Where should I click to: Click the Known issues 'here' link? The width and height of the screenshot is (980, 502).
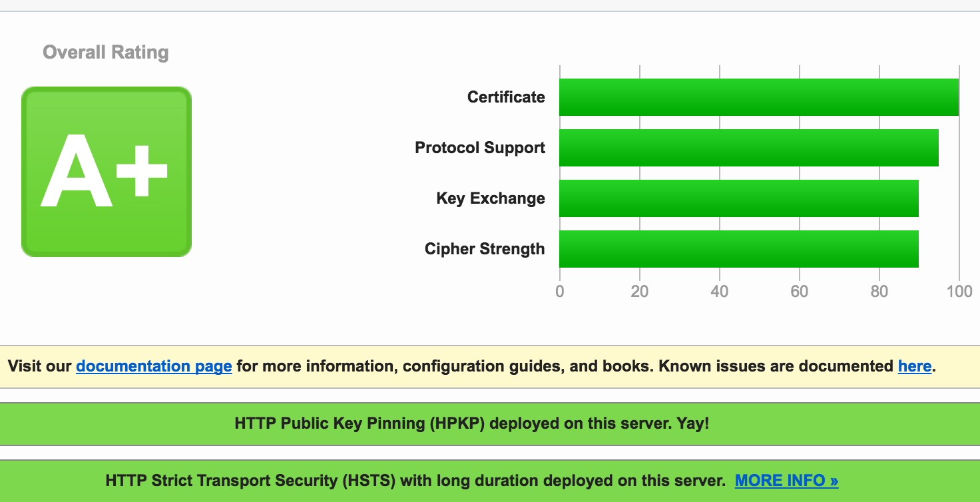[914, 366]
